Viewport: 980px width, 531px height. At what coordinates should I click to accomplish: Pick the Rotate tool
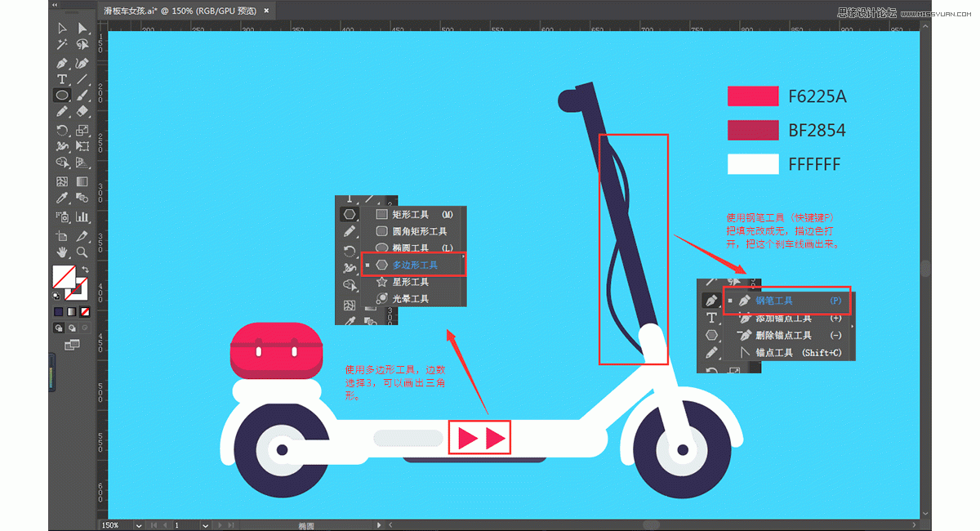[x=62, y=130]
